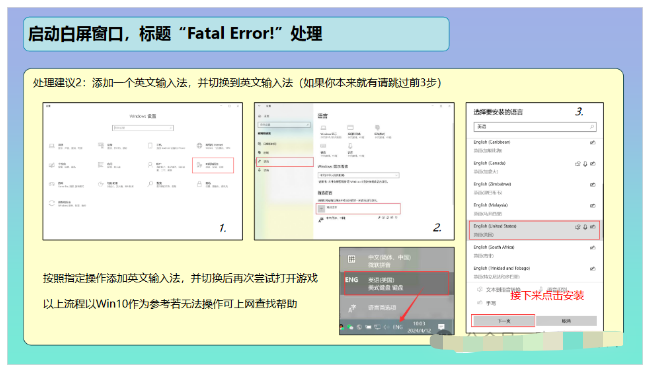Click the taskbar clock showing 10:03
The height and width of the screenshot is (373, 651).
point(419,327)
